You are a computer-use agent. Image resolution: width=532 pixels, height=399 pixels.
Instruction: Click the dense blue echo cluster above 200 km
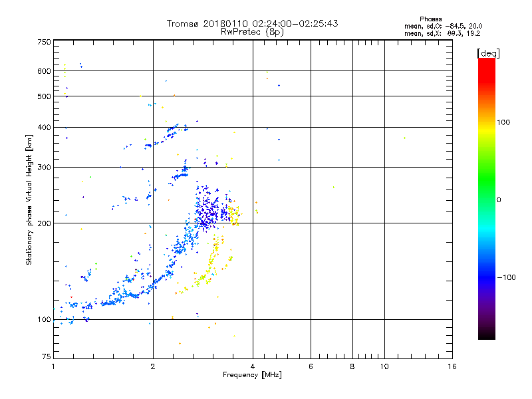click(209, 210)
